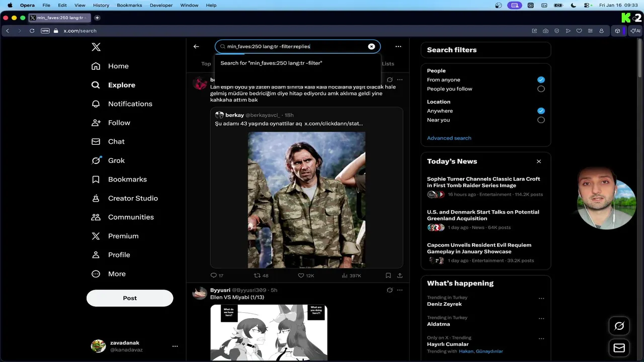644x362 pixels.
Task: Click the Post button
Action: click(x=130, y=298)
